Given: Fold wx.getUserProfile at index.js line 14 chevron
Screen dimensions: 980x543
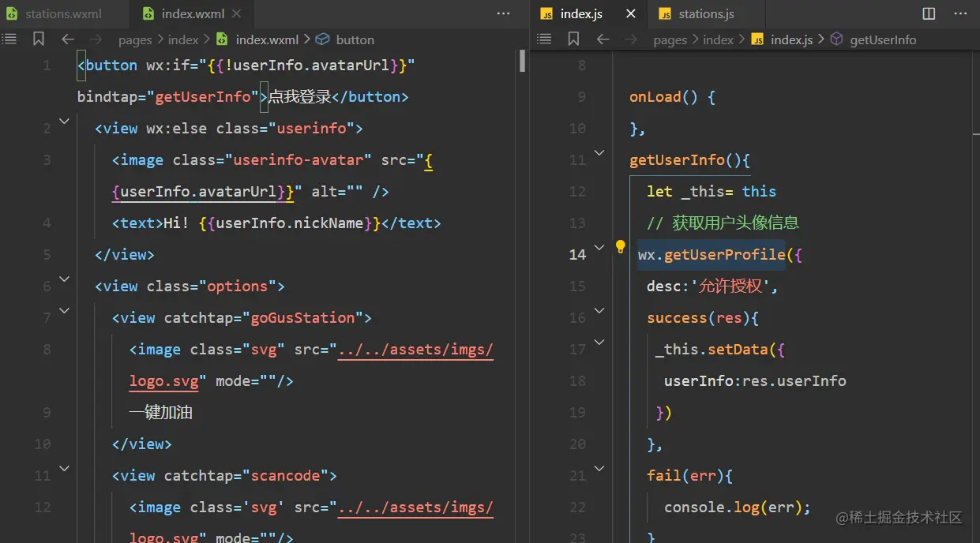Looking at the screenshot, I should click(x=599, y=247).
